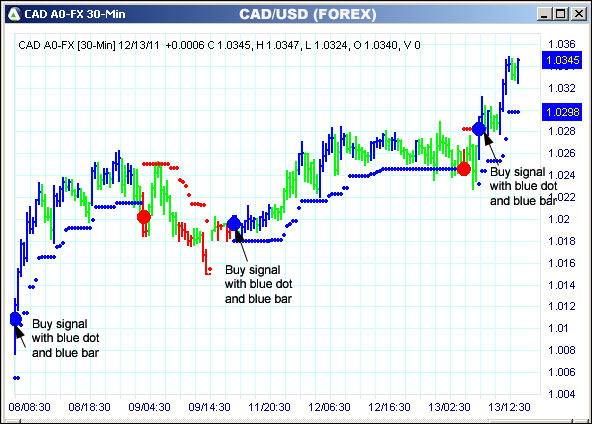Screen dimensions: 592x424
Task: Click the 1.006 price axis value
Action: 561,372
